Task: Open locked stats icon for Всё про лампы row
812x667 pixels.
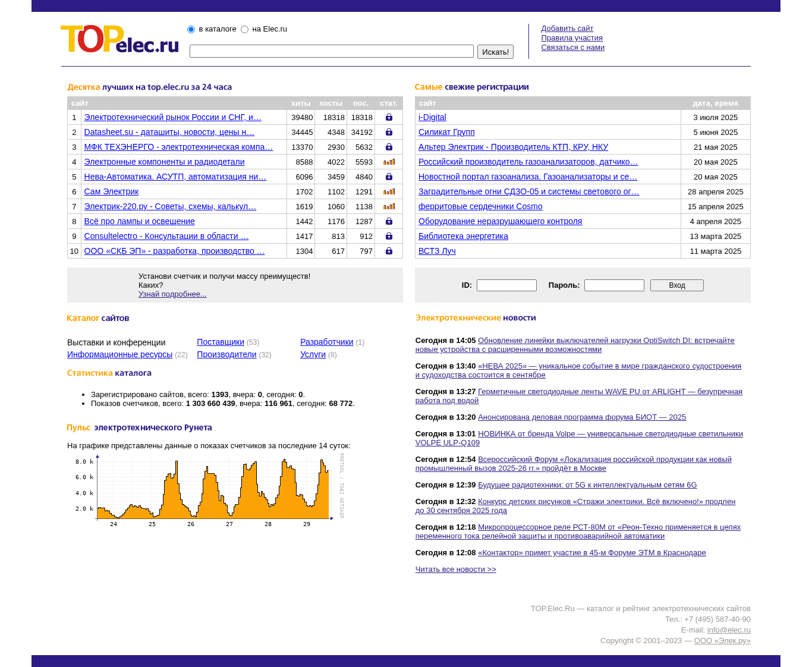Action: tap(389, 221)
